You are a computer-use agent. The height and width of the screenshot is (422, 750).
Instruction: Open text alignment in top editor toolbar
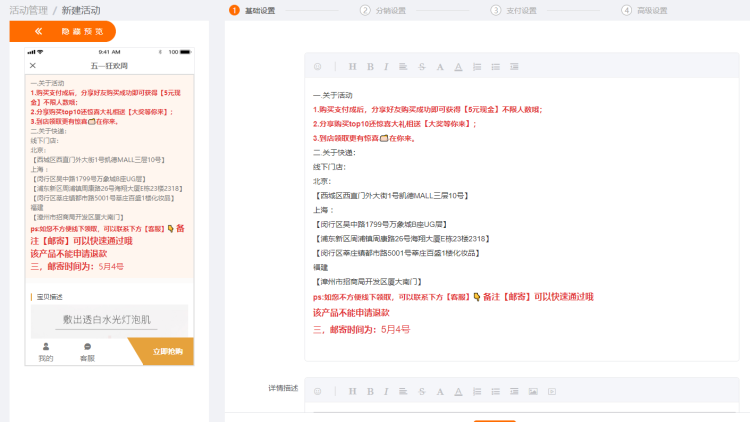coord(403,67)
